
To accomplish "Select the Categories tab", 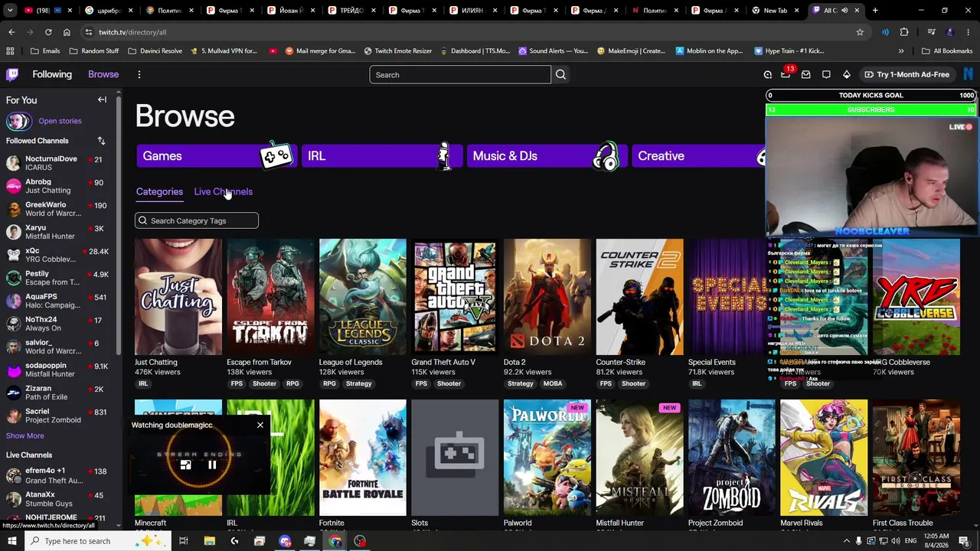I will [x=159, y=191].
